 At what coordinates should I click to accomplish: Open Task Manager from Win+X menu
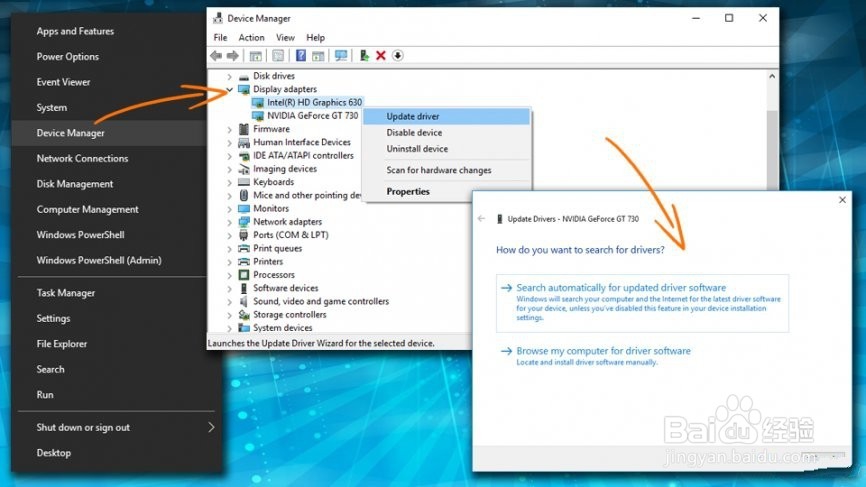[109, 293]
